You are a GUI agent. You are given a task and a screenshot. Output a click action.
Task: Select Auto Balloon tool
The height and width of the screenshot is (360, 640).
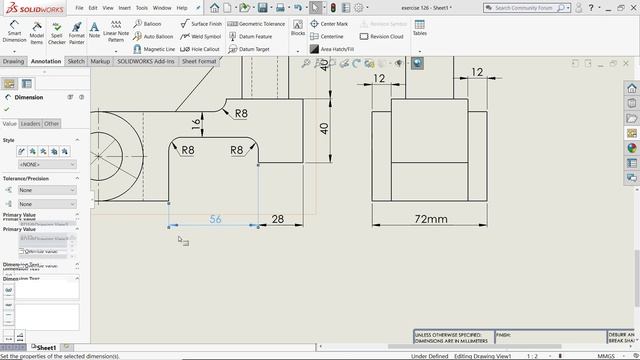tap(153, 36)
